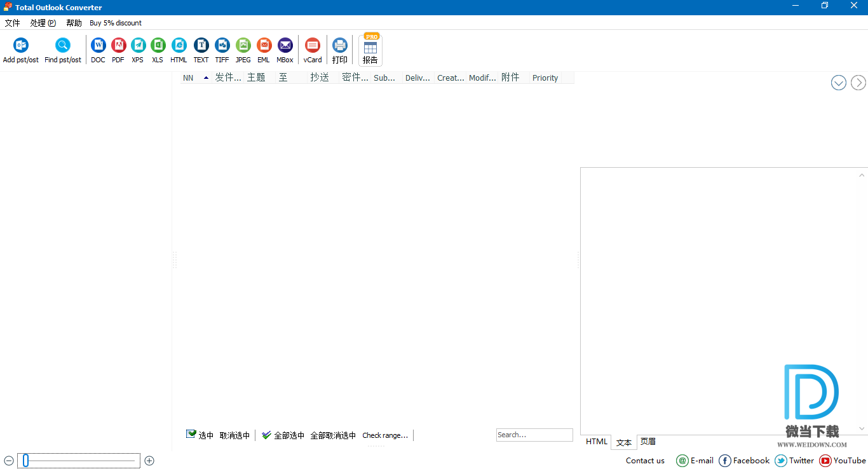Image resolution: width=868 pixels, height=469 pixels.
Task: Go to next message arrow
Action: (x=858, y=83)
